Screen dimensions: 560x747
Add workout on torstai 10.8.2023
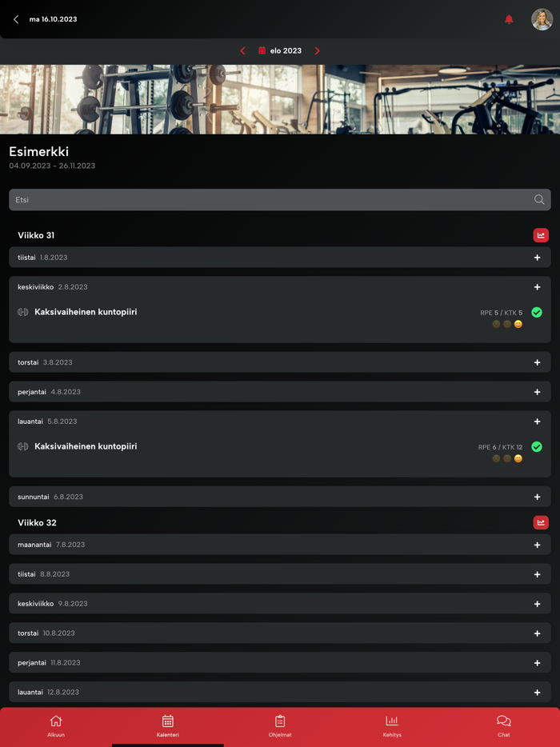(x=537, y=633)
